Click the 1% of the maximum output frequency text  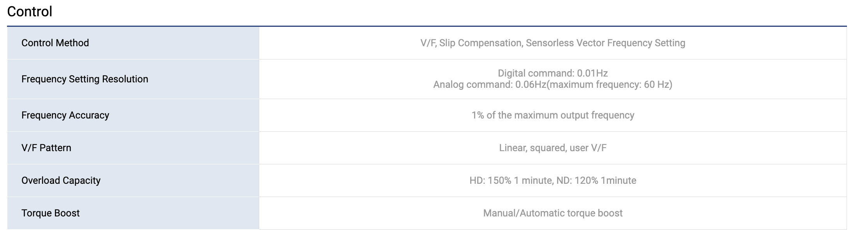553,115
